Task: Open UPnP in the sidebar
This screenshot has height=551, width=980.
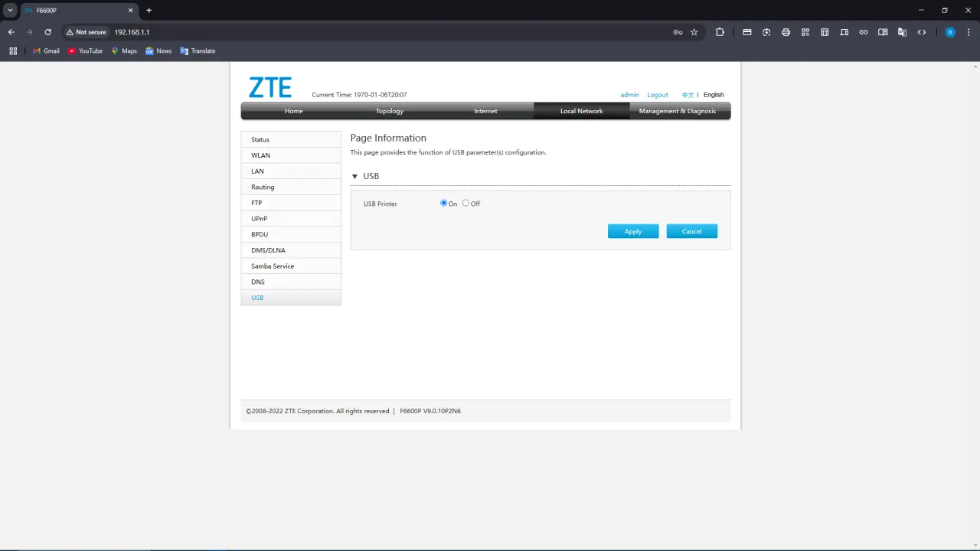Action: click(x=291, y=219)
